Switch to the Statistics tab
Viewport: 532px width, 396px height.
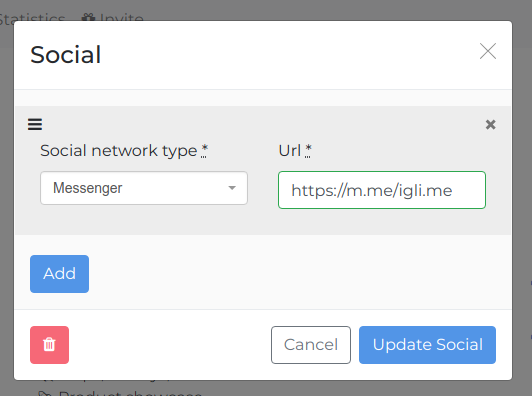33,18
